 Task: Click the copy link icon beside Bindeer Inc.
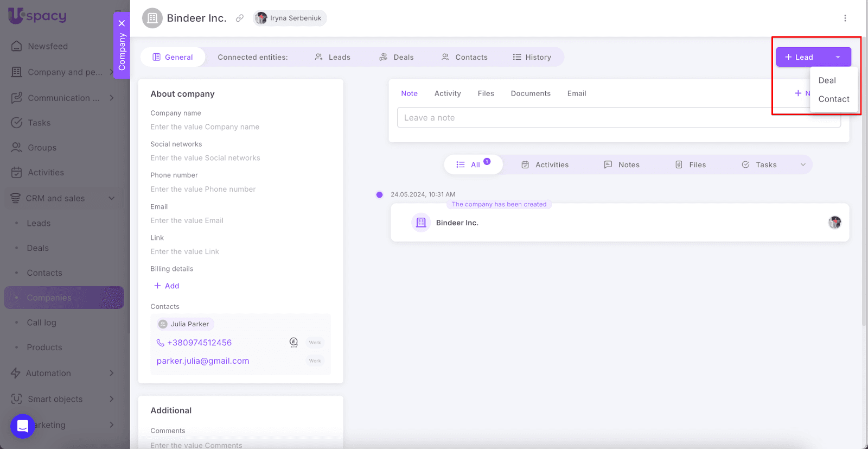[x=239, y=18]
